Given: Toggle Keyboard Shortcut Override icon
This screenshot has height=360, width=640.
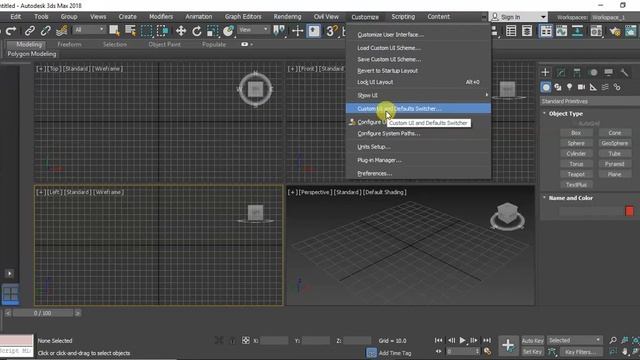Looking at the screenshot, I should tap(314, 31).
